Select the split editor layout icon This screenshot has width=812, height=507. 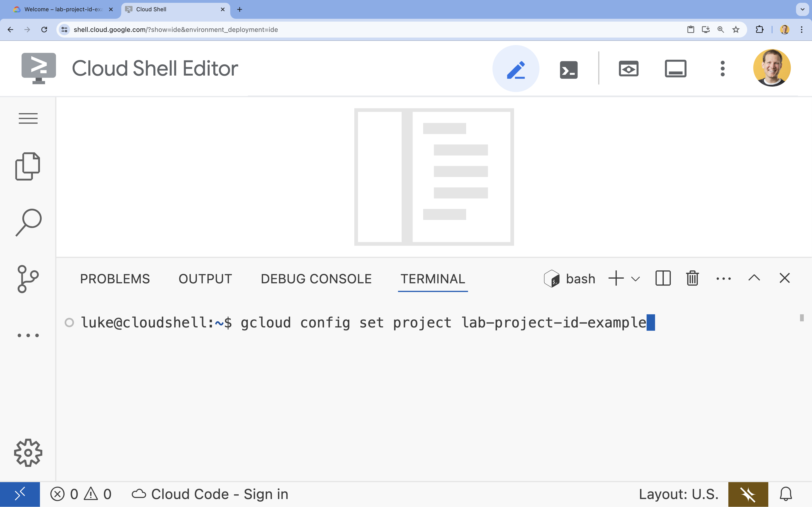[x=663, y=279]
